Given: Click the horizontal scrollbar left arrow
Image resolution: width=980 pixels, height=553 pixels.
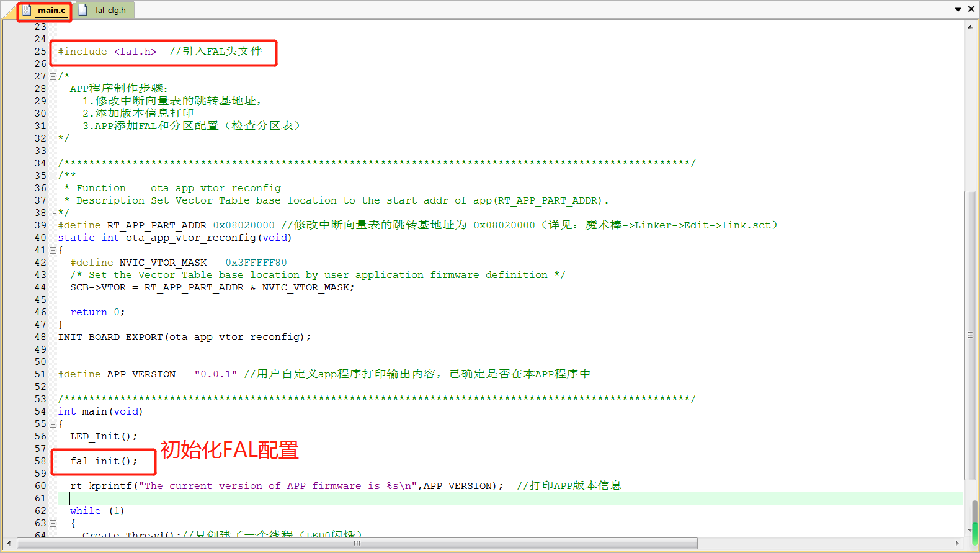Looking at the screenshot, I should [x=9, y=543].
